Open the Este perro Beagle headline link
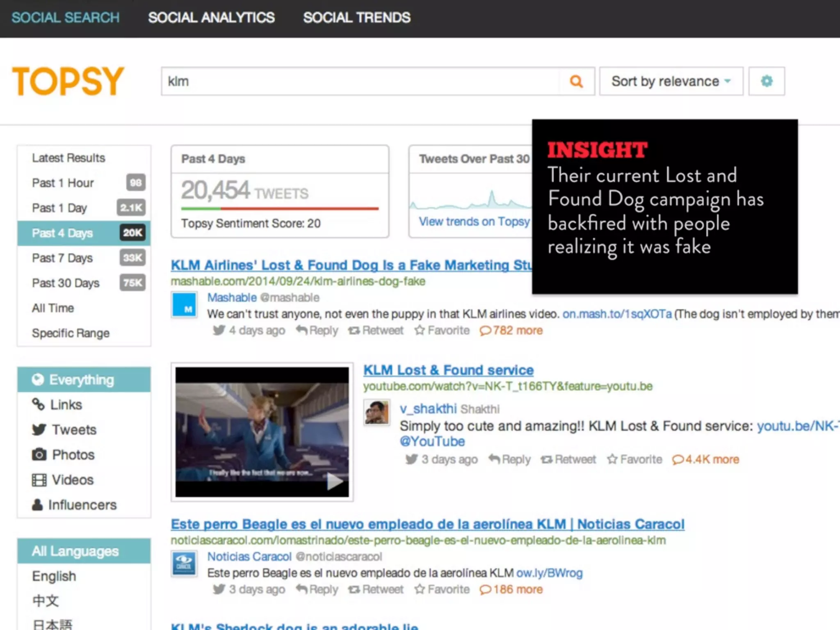 click(x=428, y=524)
